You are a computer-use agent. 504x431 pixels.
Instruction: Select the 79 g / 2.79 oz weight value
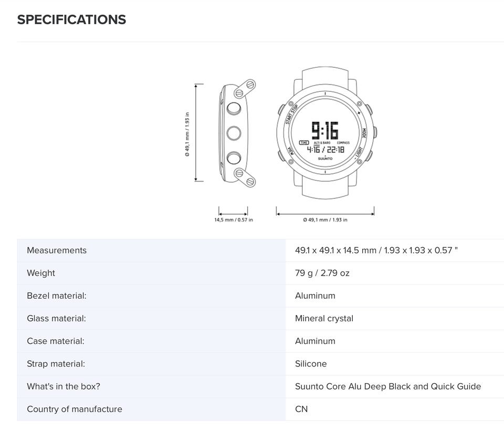click(322, 273)
